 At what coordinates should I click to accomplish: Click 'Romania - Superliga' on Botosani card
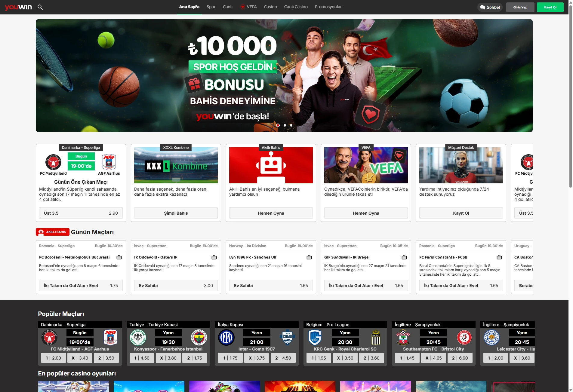[x=57, y=246]
